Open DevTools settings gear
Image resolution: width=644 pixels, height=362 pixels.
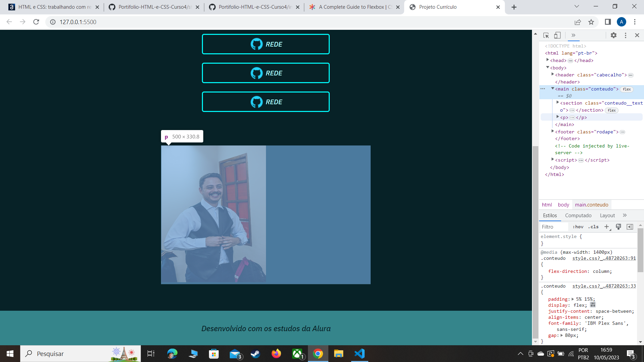613,35
